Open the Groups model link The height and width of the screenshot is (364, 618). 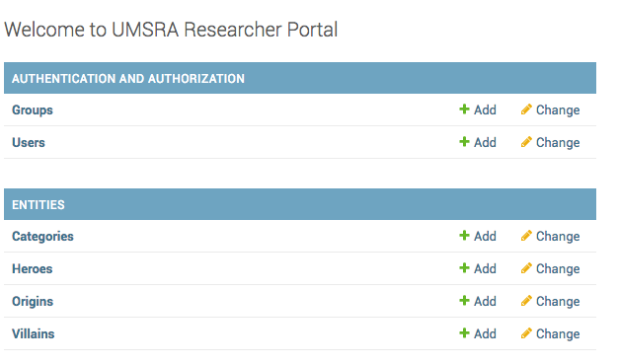click(33, 109)
